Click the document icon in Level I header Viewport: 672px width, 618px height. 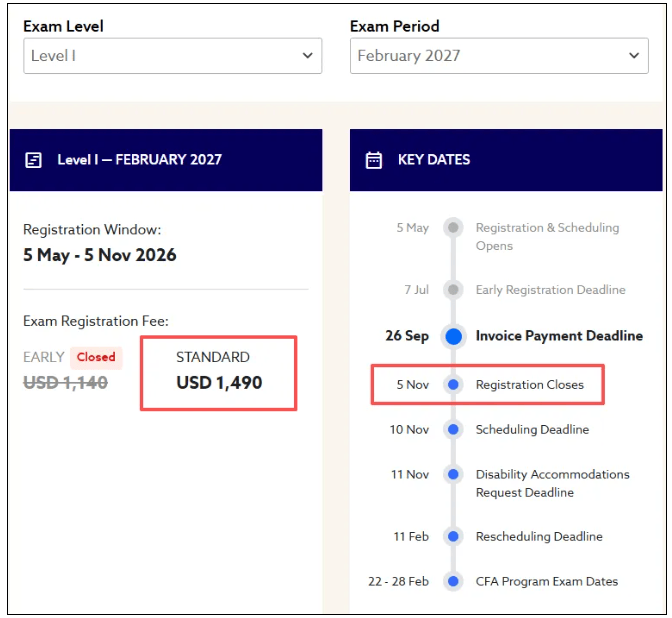coord(33,160)
